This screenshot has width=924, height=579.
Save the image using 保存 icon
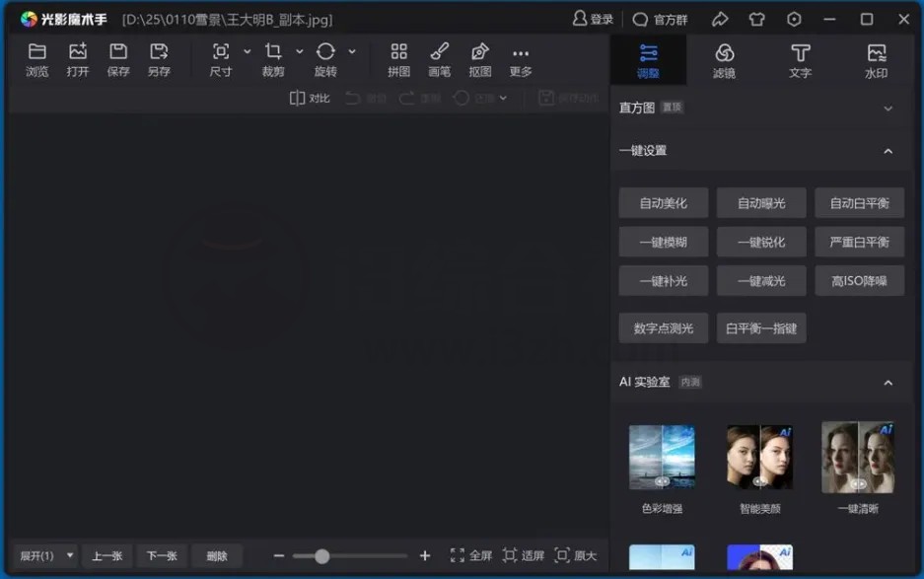[118, 59]
